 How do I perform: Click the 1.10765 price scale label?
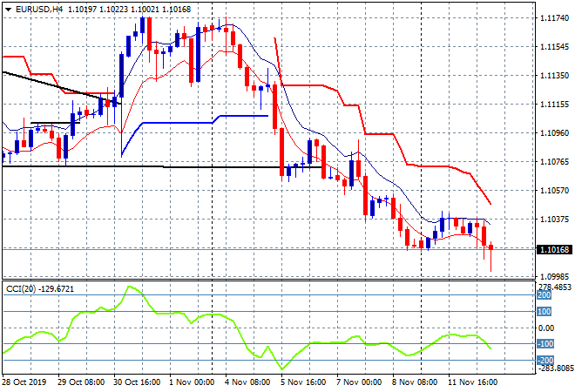555,162
